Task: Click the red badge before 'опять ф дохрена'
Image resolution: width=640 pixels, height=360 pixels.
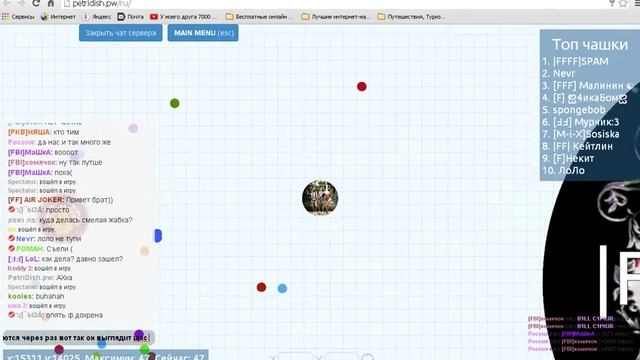Action: click(x=11, y=315)
